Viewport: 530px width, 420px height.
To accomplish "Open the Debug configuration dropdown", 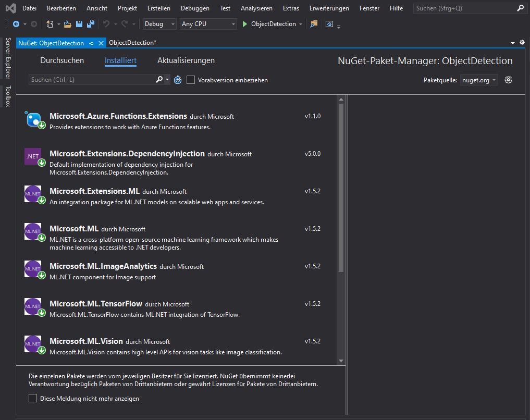I will click(172, 24).
